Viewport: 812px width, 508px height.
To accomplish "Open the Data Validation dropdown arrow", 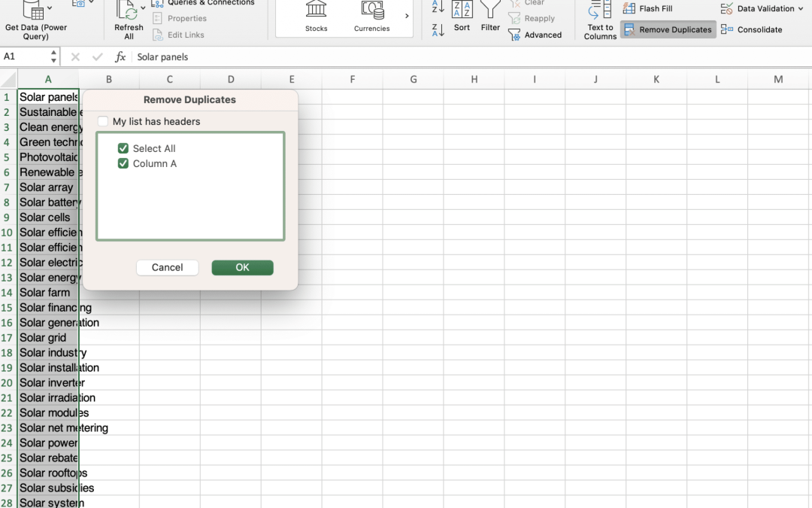I will [x=801, y=9].
